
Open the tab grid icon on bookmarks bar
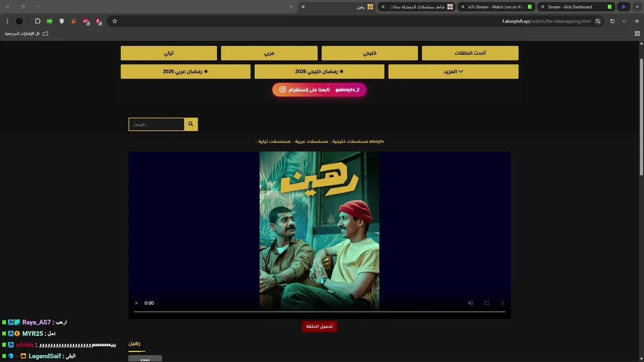637,34
